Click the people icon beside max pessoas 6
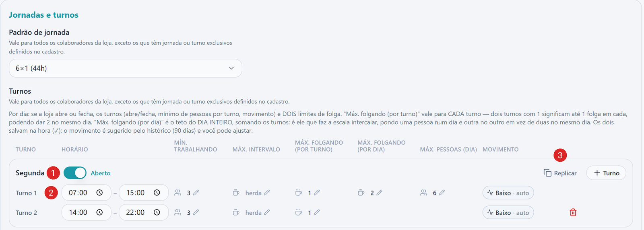 point(423,193)
